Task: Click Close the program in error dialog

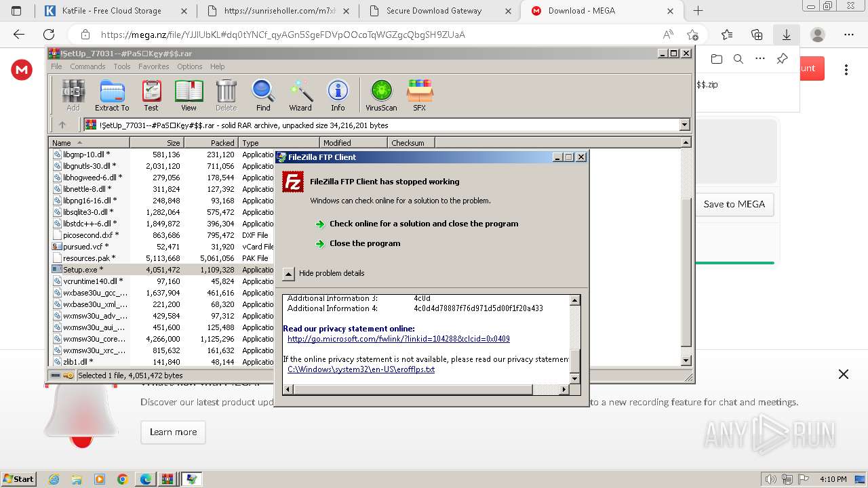Action: [365, 243]
